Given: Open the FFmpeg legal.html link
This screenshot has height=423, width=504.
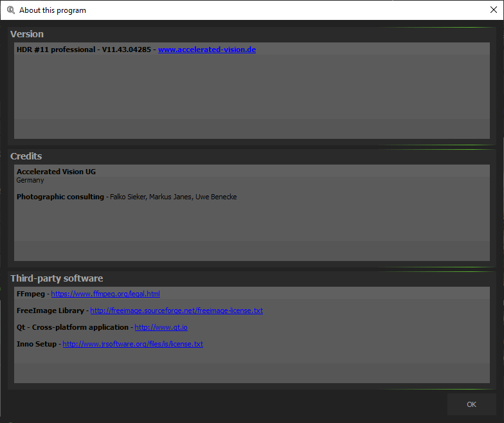Looking at the screenshot, I should tap(105, 294).
